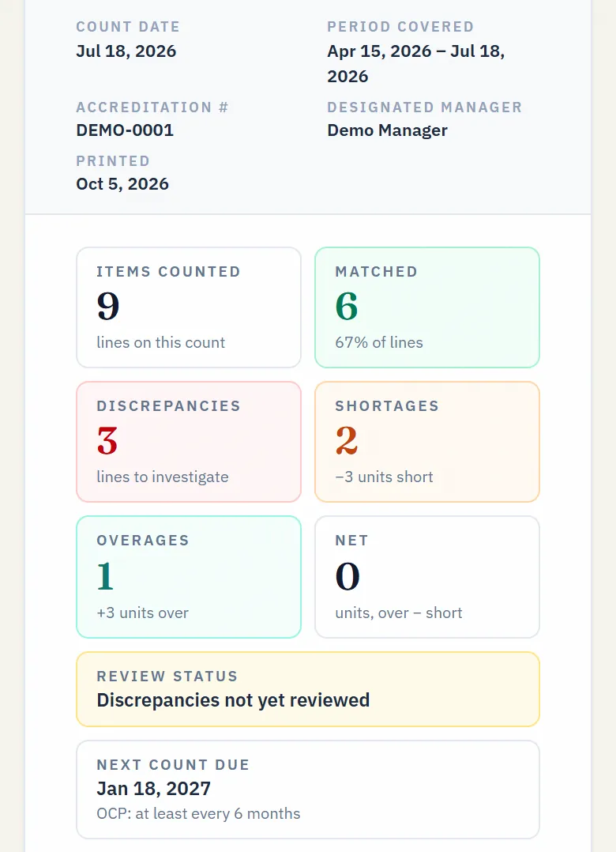Click the NEXT COUNT DUE heading
Image resolution: width=616 pixels, height=852 pixels.
(x=173, y=764)
